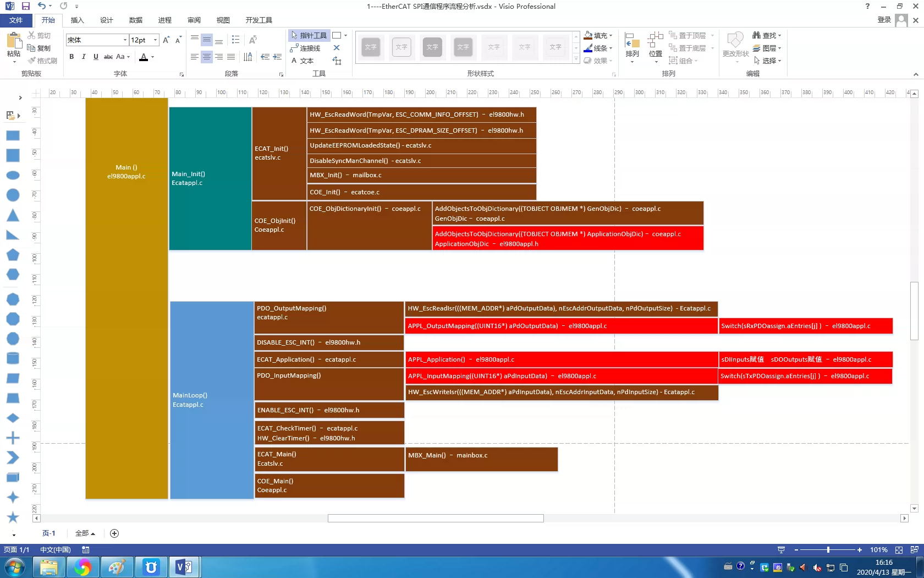The image size is (924, 578).
Task: Click the Save icon in the quick access toolbar
Action: (x=25, y=6)
